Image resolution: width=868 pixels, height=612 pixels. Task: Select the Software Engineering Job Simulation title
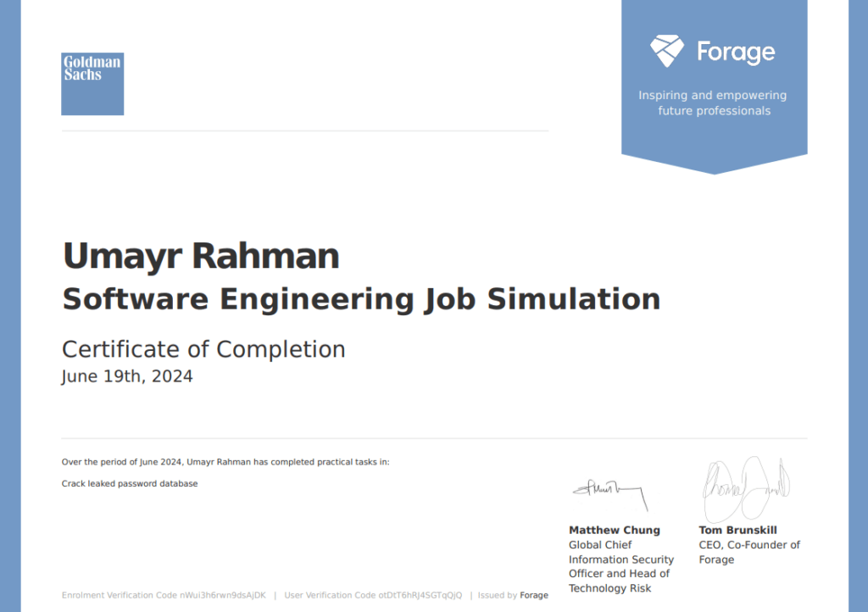pyautogui.click(x=361, y=299)
